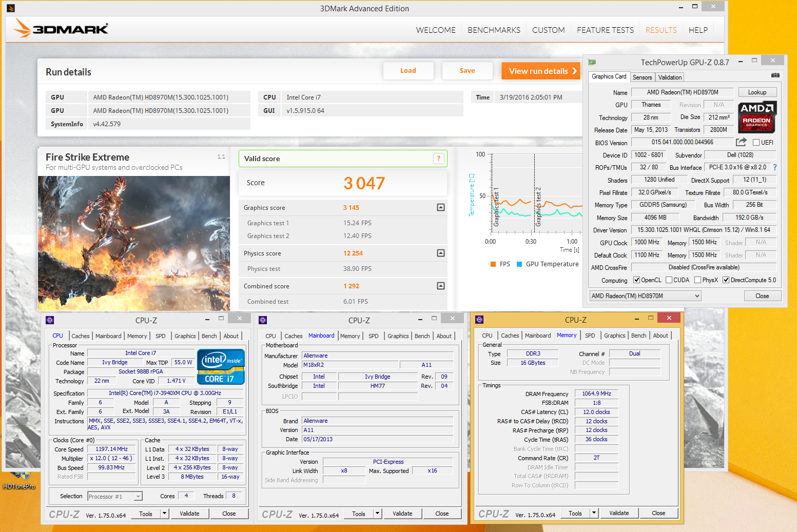Click the Mainboard model field M18xR2

[x=349, y=365]
